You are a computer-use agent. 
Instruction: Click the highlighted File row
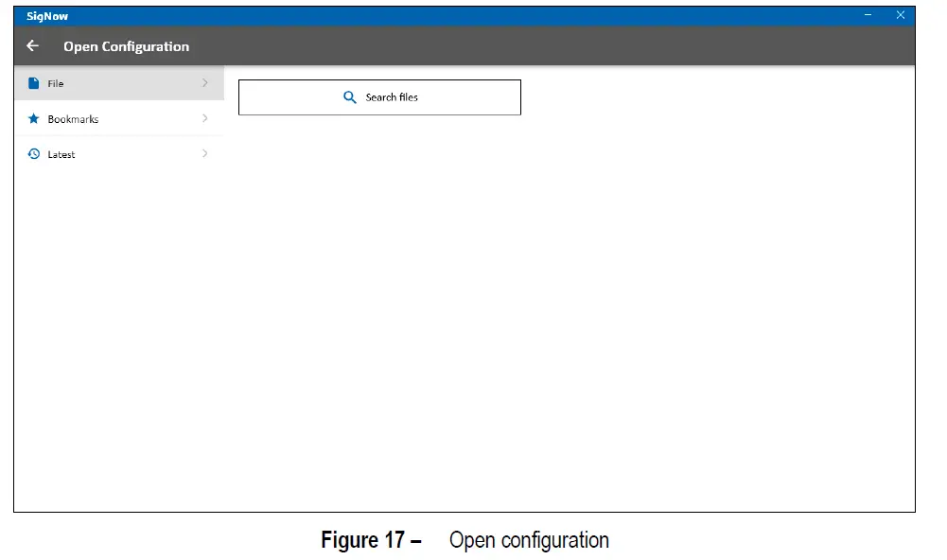114,83
